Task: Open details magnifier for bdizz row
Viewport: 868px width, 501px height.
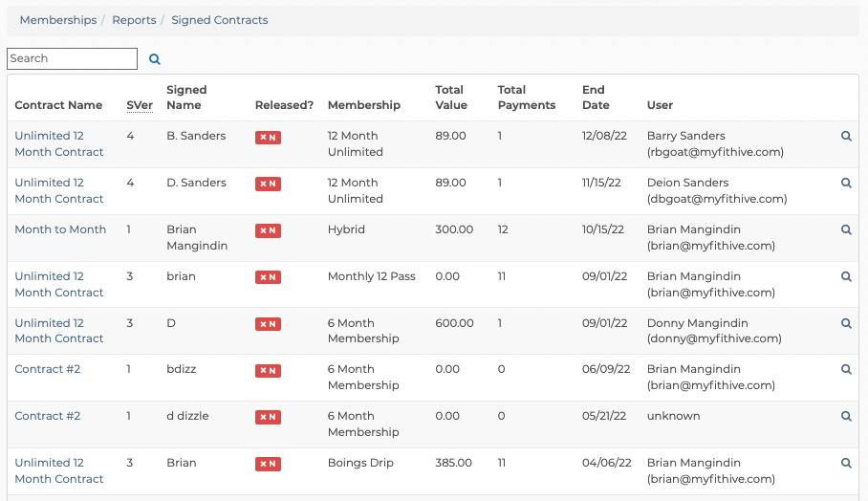Action: click(x=846, y=369)
